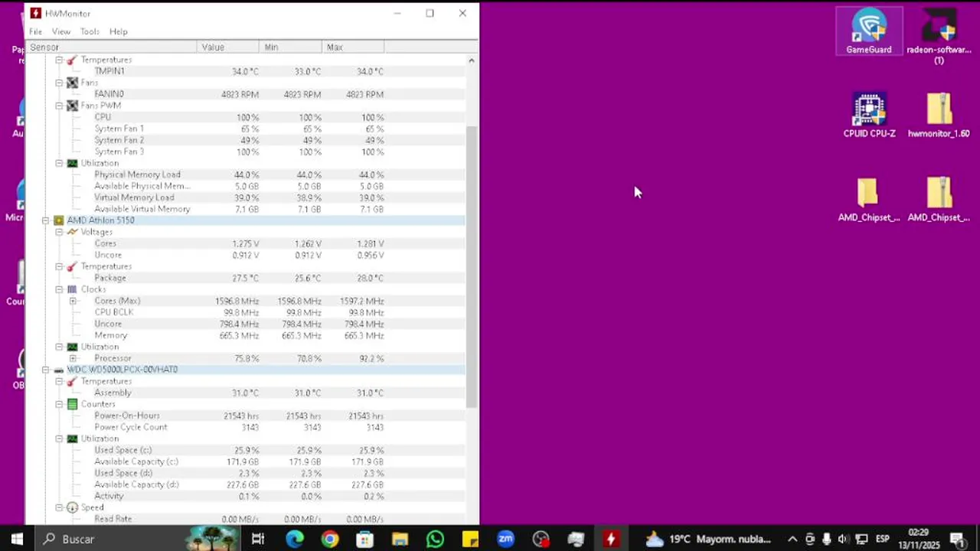Open Microsoft Store from the taskbar

[365, 539]
